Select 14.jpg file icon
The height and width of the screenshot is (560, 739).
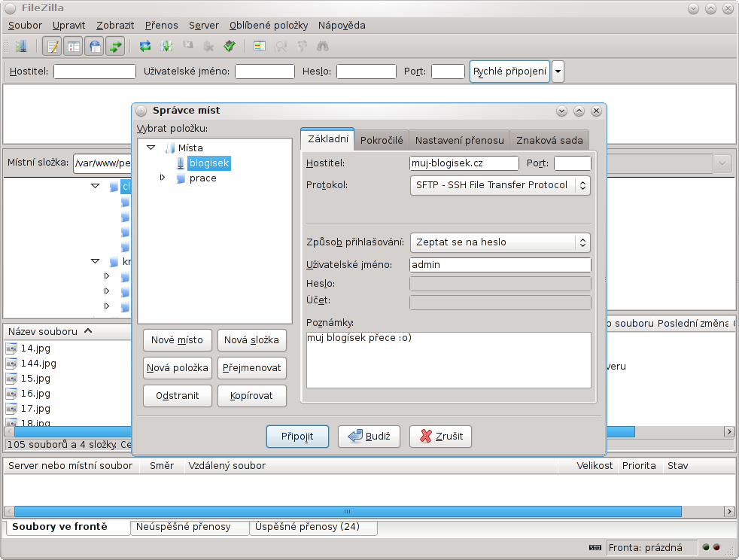click(x=11, y=348)
